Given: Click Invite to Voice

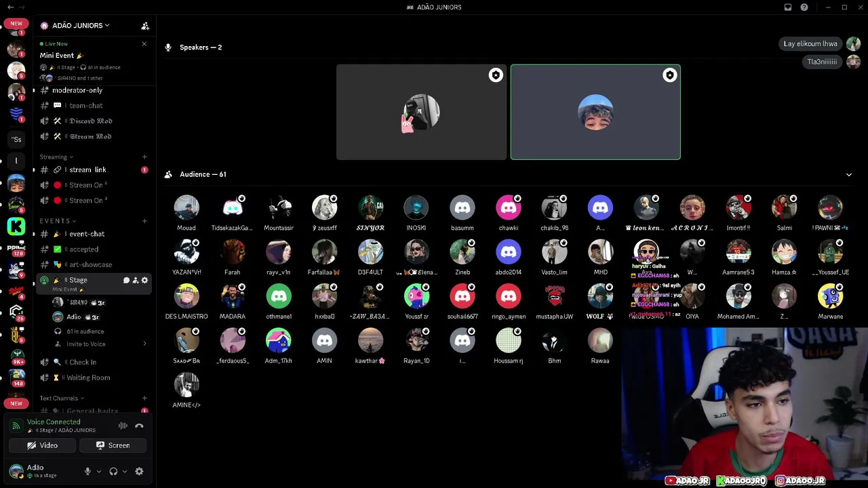Looking at the screenshot, I should point(86,344).
